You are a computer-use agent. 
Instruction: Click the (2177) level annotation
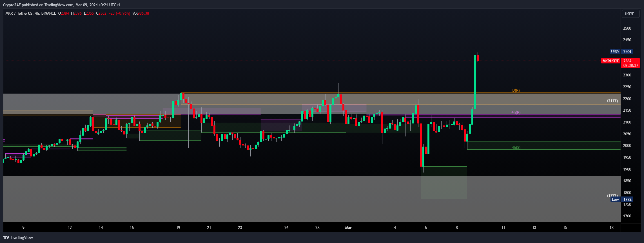pos(612,101)
